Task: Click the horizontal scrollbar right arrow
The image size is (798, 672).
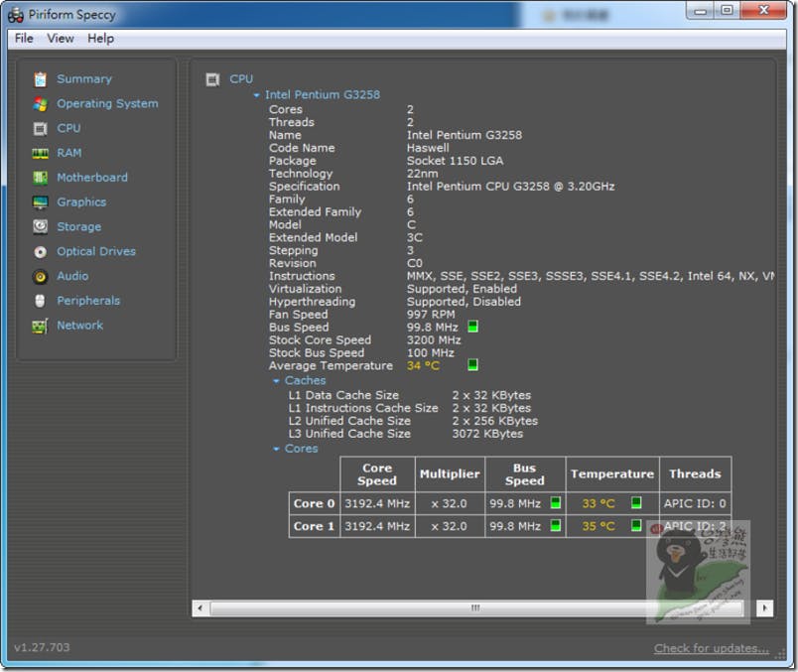Action: pyautogui.click(x=765, y=608)
